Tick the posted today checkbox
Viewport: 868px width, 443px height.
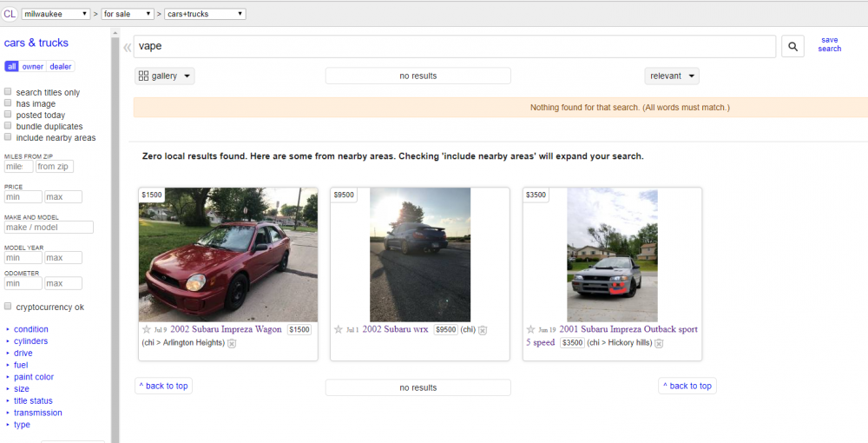(x=8, y=114)
